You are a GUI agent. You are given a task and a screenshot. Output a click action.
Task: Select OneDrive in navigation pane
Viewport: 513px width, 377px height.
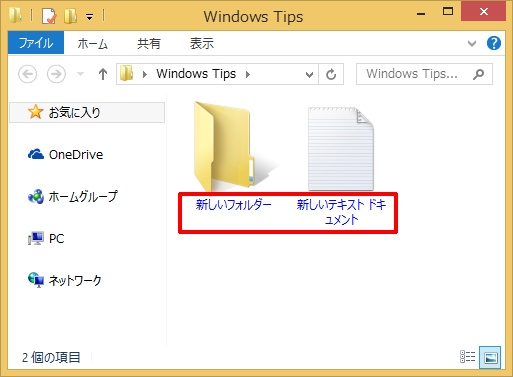tap(76, 155)
